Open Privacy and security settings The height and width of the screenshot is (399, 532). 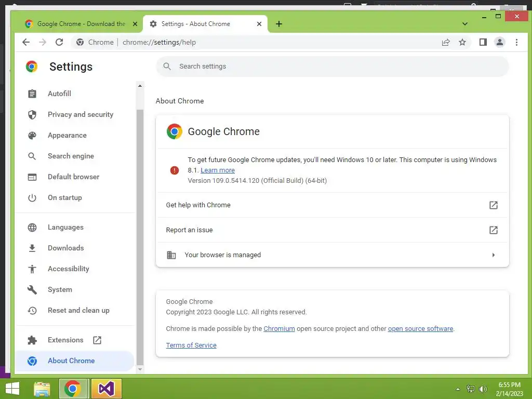75,114
